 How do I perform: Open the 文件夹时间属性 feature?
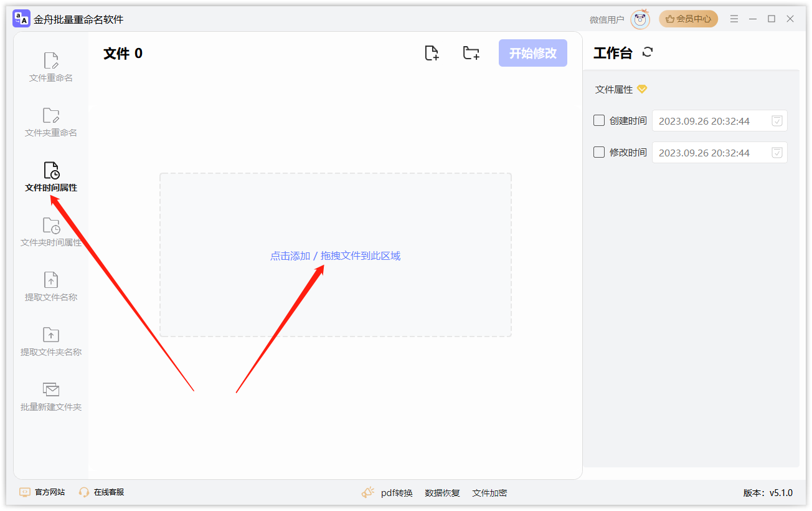click(x=50, y=232)
